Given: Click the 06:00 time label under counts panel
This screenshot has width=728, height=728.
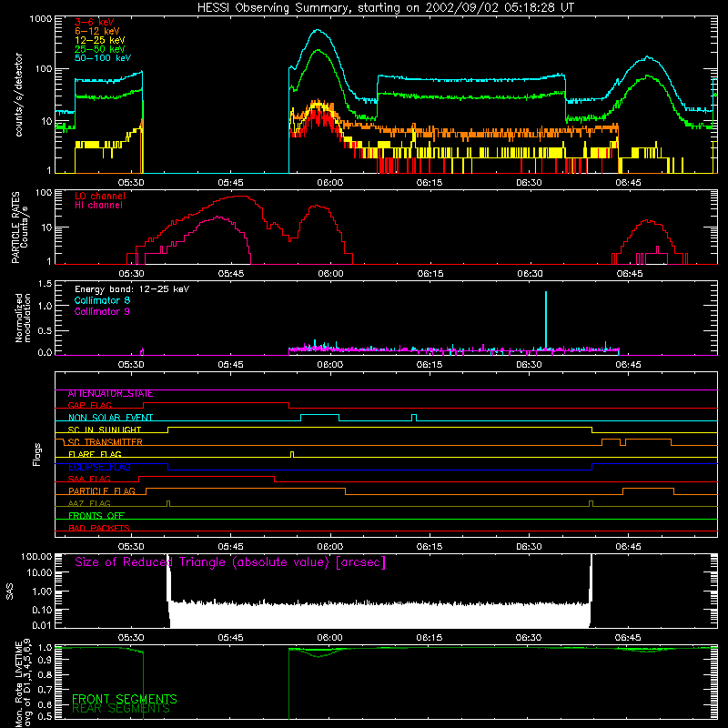Looking at the screenshot, I should click(x=330, y=183).
